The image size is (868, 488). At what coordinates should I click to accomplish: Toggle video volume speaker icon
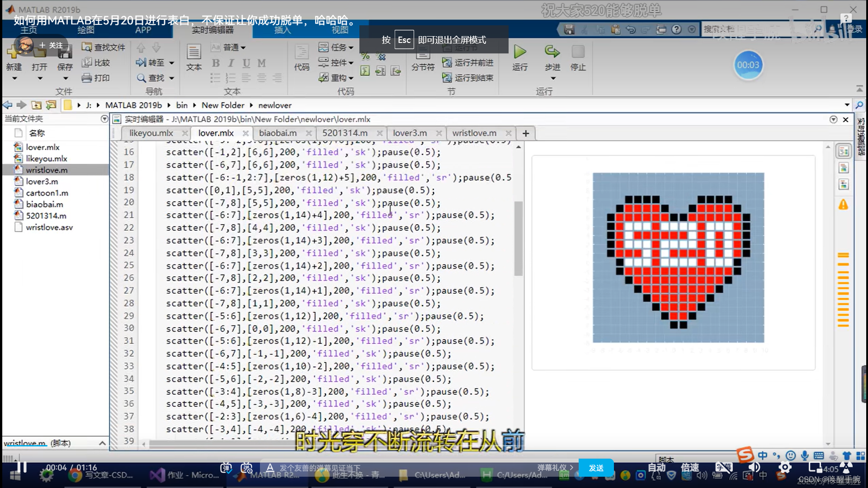coord(754,467)
